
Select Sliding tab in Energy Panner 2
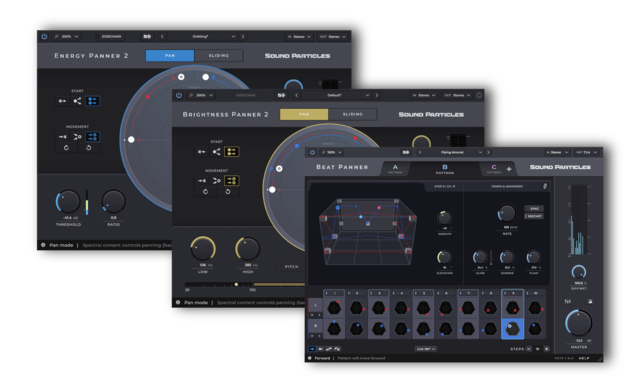pyautogui.click(x=219, y=55)
